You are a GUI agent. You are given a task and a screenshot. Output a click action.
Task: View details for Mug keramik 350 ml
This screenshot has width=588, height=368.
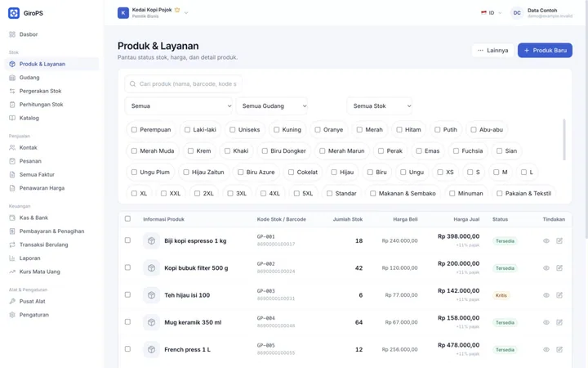pos(546,322)
